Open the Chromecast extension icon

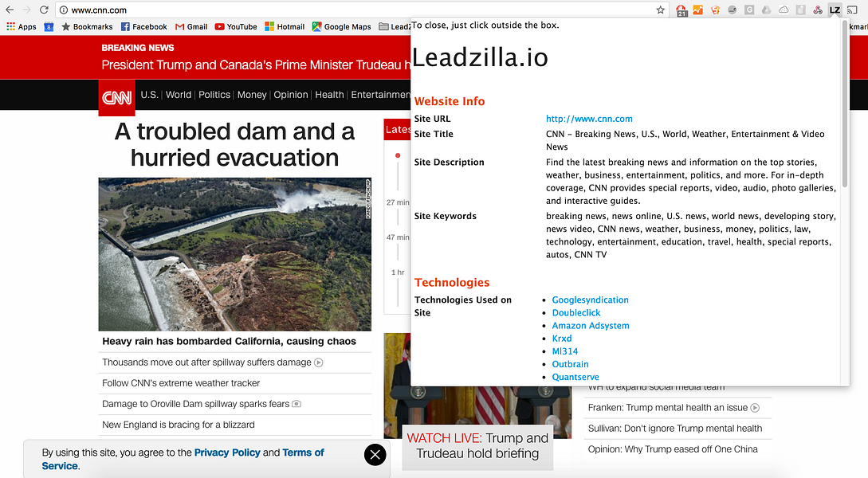[x=852, y=10]
